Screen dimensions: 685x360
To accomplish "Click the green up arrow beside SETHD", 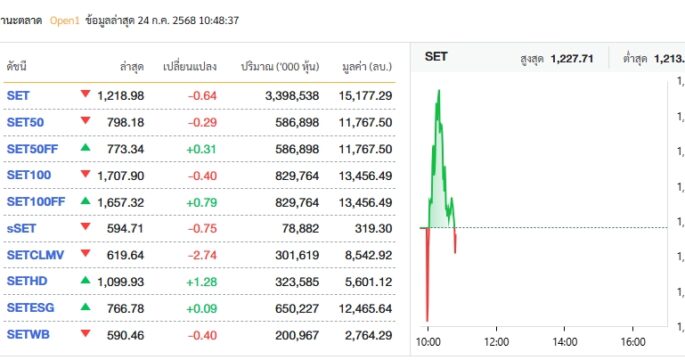I will click(86, 280).
